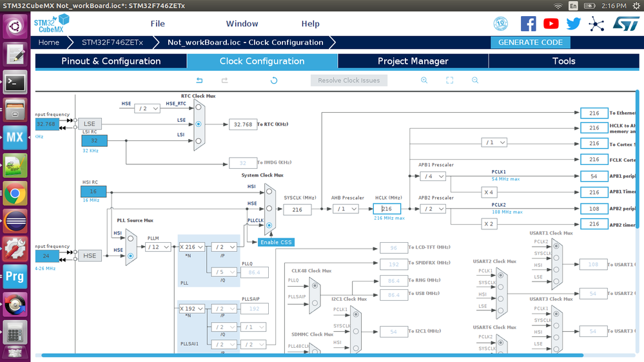Switch to the MX CubeMX dock icon

pos(15,137)
